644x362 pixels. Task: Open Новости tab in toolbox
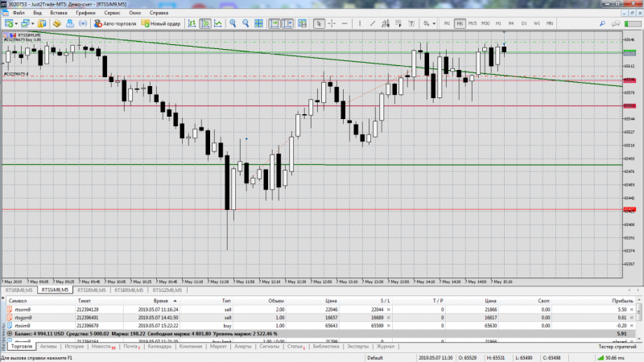(x=101, y=347)
